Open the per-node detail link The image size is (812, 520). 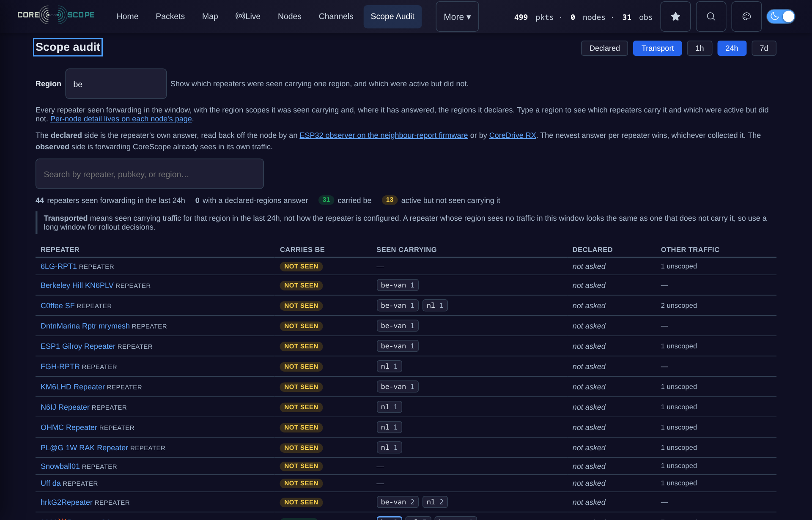pyautogui.click(x=121, y=119)
